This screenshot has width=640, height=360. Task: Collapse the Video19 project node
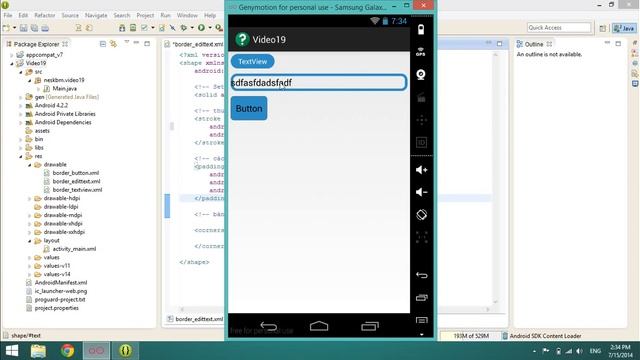click(x=12, y=63)
